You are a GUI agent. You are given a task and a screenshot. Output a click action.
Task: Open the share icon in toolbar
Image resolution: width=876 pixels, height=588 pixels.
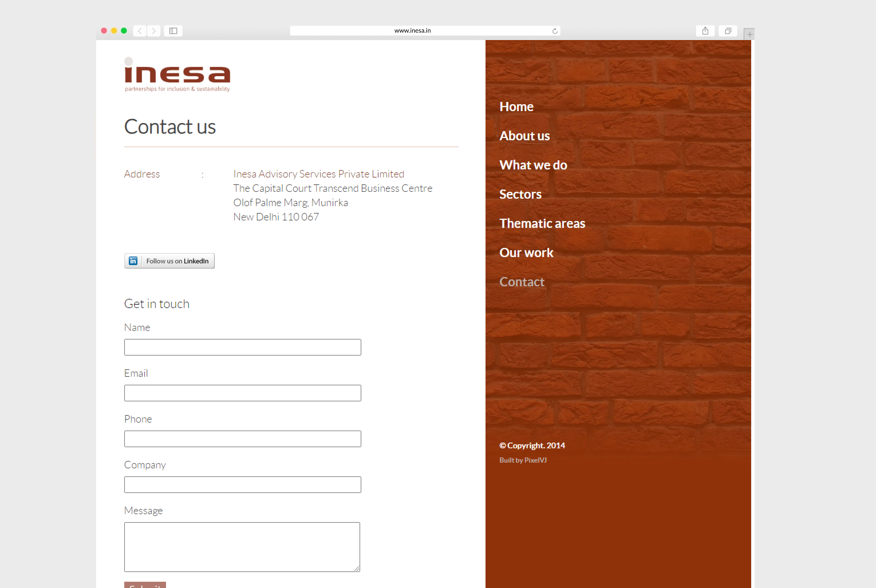(705, 31)
